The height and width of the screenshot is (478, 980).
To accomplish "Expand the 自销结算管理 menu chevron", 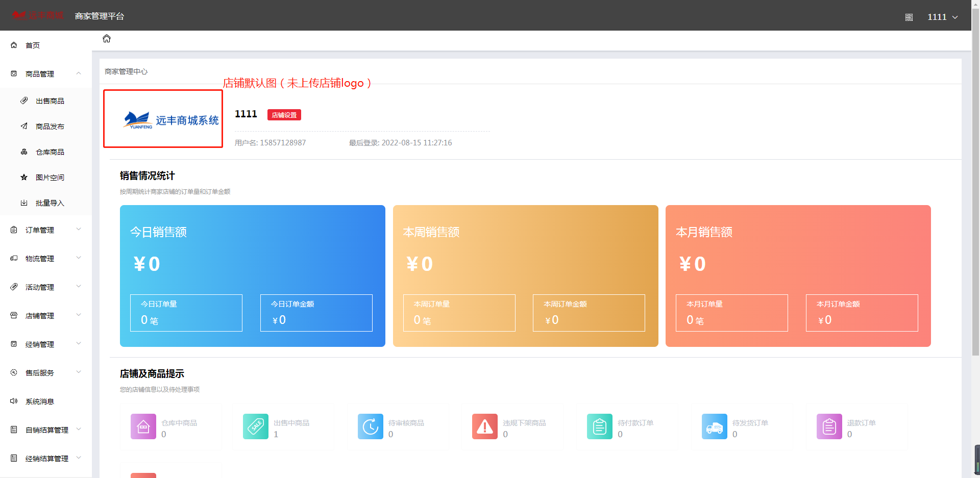I will point(79,430).
